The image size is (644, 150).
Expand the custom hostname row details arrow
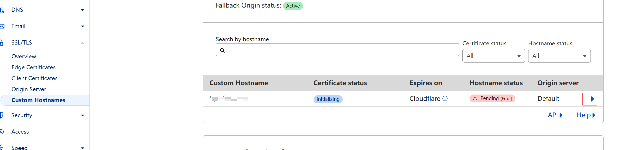[590, 99]
